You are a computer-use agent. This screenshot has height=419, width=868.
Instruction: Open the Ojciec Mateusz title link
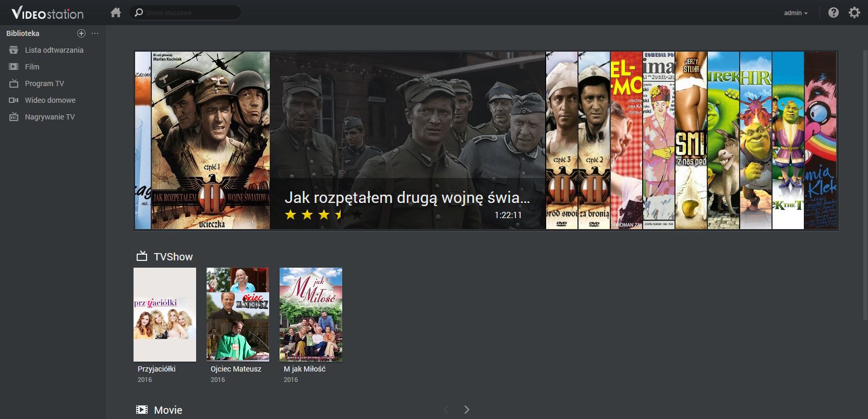point(236,369)
